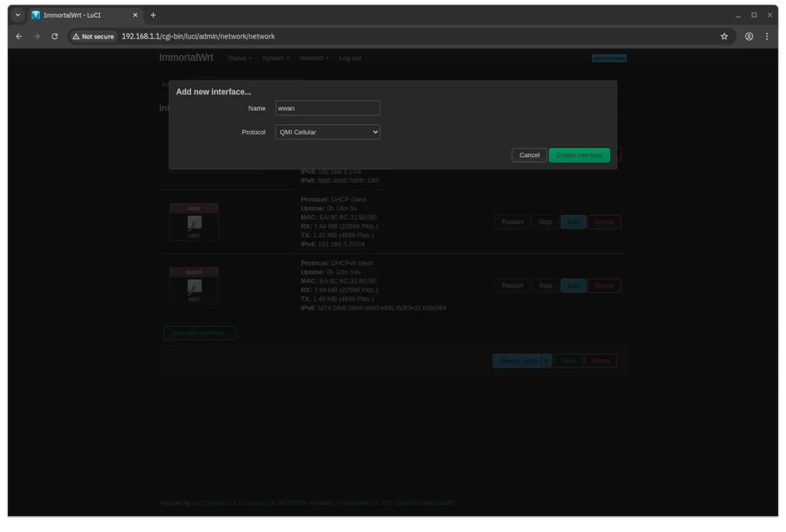Click the browser back arrow
Screen dimensions: 786x532
coord(19,37)
